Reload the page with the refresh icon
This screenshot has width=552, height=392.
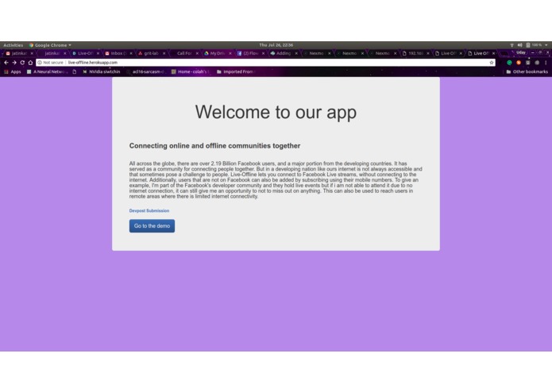22,63
